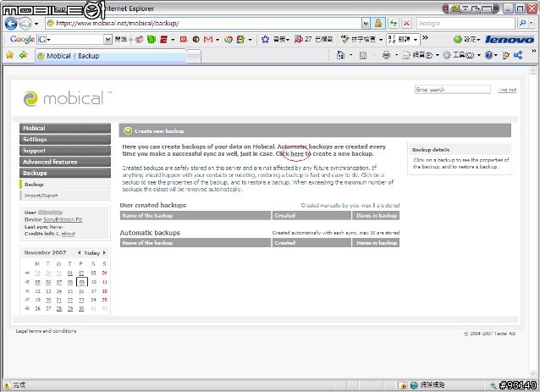Click the green Refresh page icon
This screenshot has height=392, width=540.
click(x=393, y=24)
